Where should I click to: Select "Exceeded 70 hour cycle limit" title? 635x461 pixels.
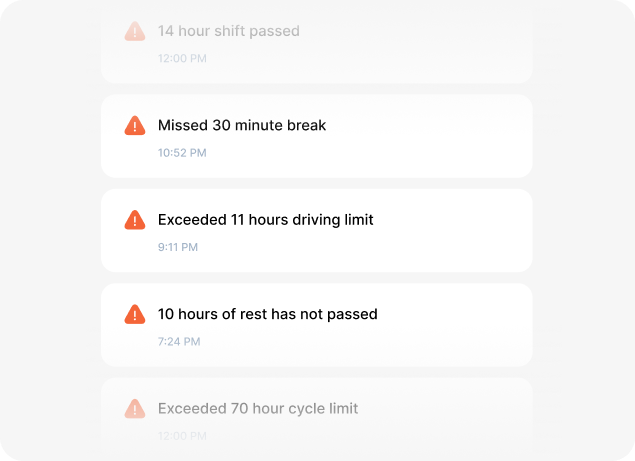[258, 408]
